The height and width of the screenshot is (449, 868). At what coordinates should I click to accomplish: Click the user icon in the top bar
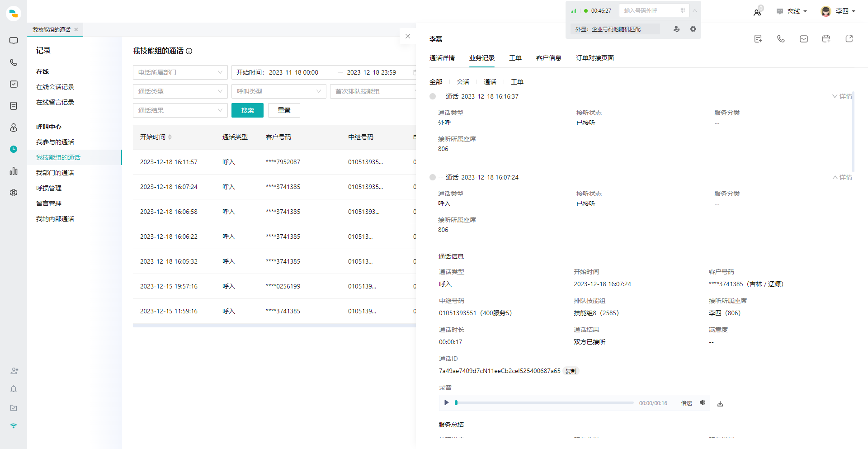point(757,12)
